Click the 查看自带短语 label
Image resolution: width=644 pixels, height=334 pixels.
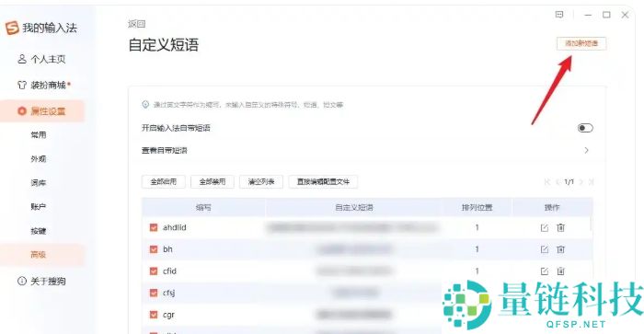tap(165, 150)
